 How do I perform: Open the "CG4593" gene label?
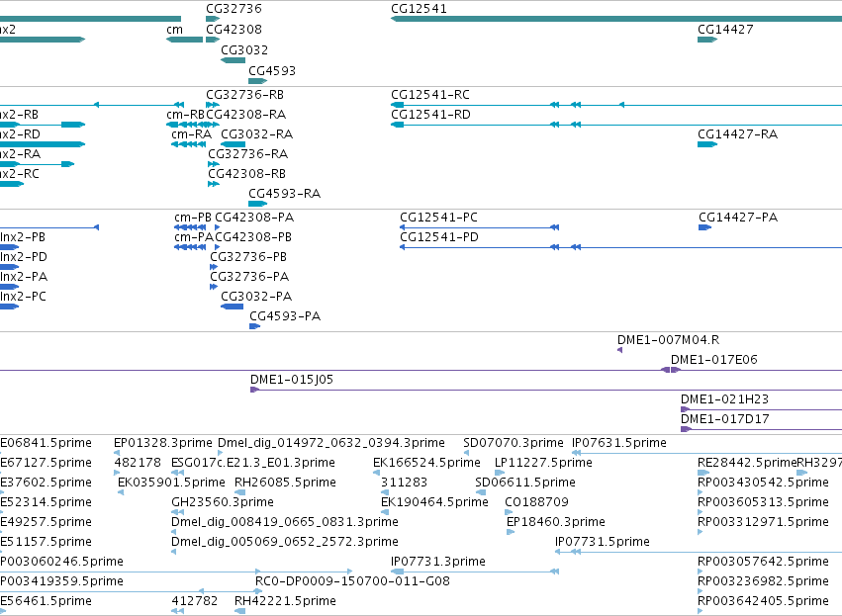272,71
